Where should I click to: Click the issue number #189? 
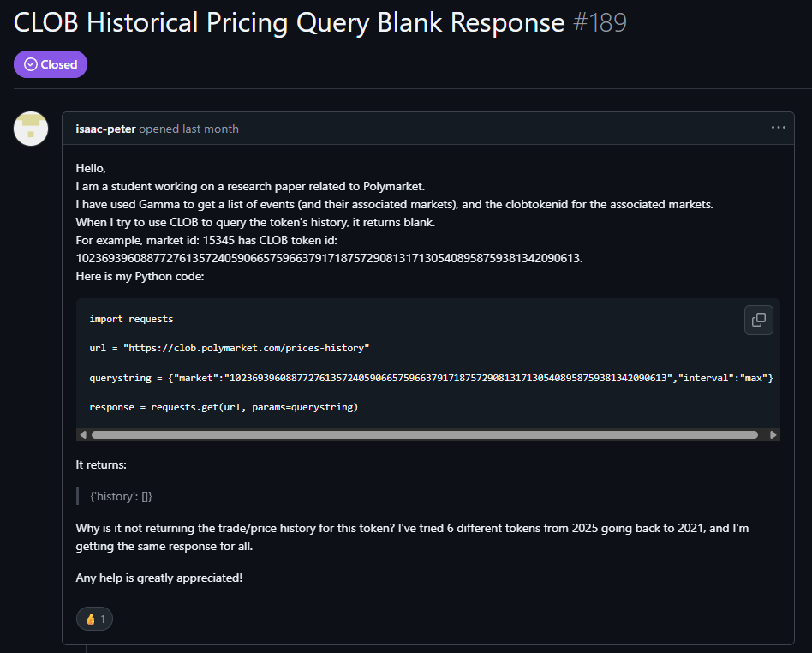point(599,22)
